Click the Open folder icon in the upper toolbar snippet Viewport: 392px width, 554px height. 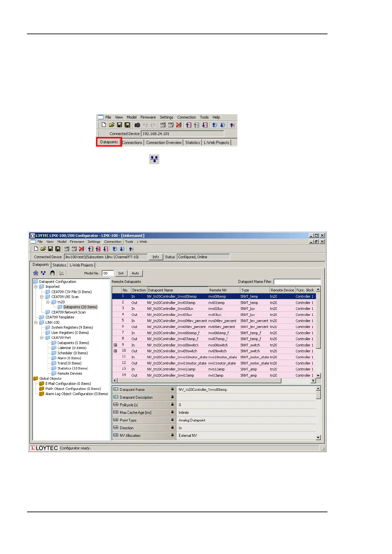click(112, 125)
